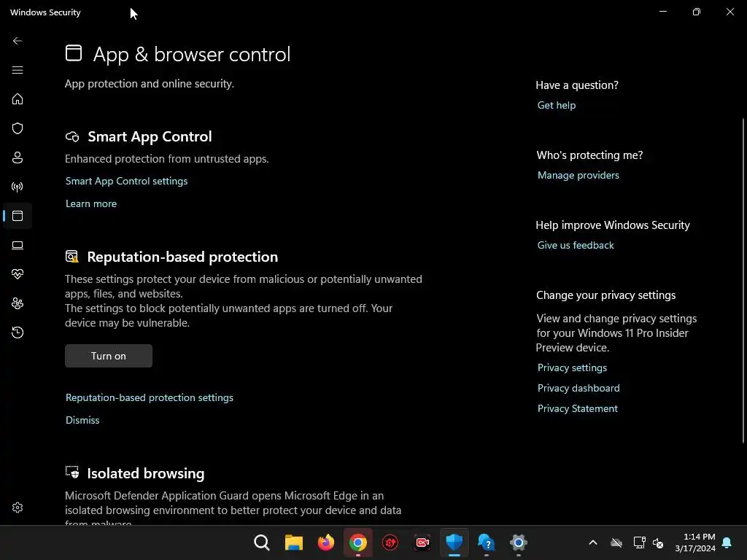Image resolution: width=747 pixels, height=560 pixels.
Task: Open Smart App Control settings link
Action: click(126, 181)
